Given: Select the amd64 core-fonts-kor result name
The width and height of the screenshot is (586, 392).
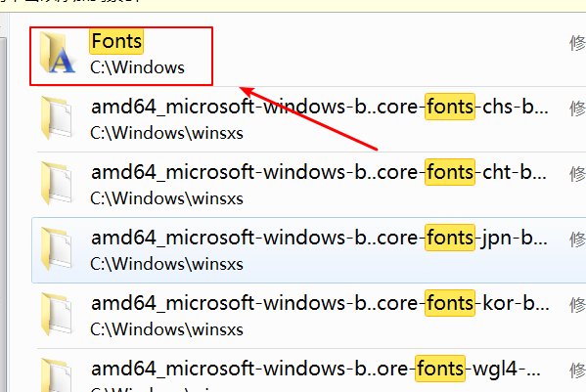Looking at the screenshot, I should 320,303.
